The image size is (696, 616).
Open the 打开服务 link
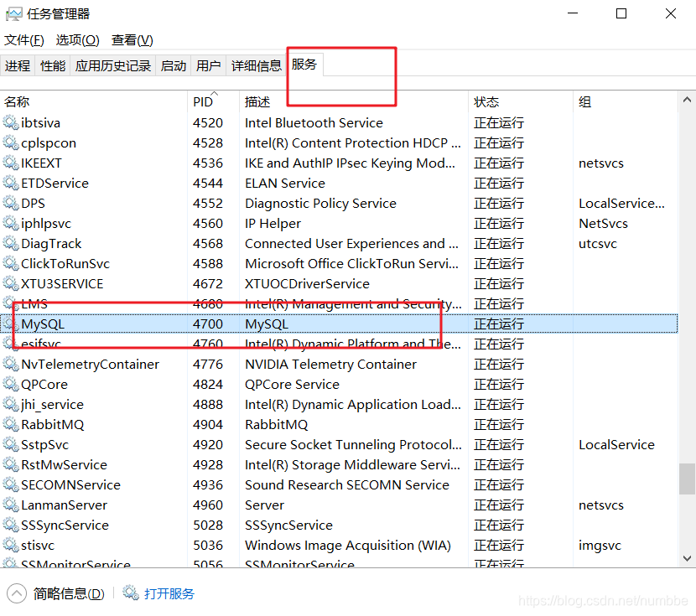pos(169,593)
